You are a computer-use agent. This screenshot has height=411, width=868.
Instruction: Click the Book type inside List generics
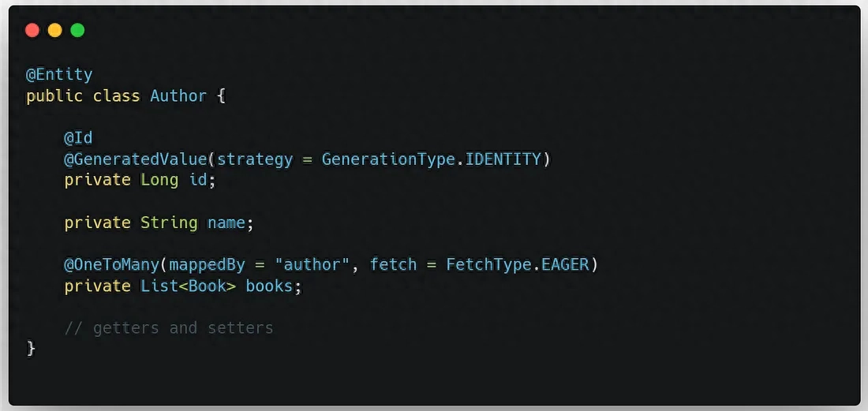207,286
